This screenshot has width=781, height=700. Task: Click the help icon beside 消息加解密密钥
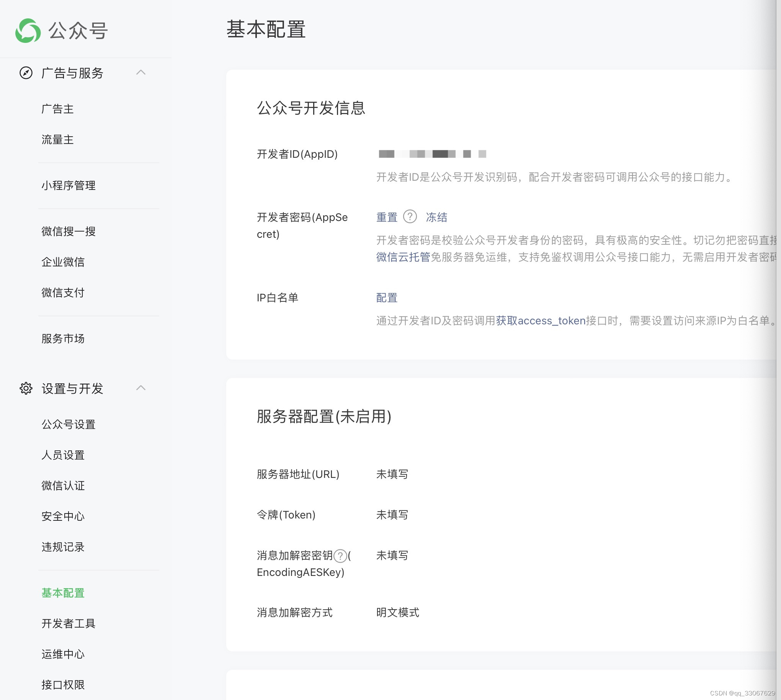340,556
